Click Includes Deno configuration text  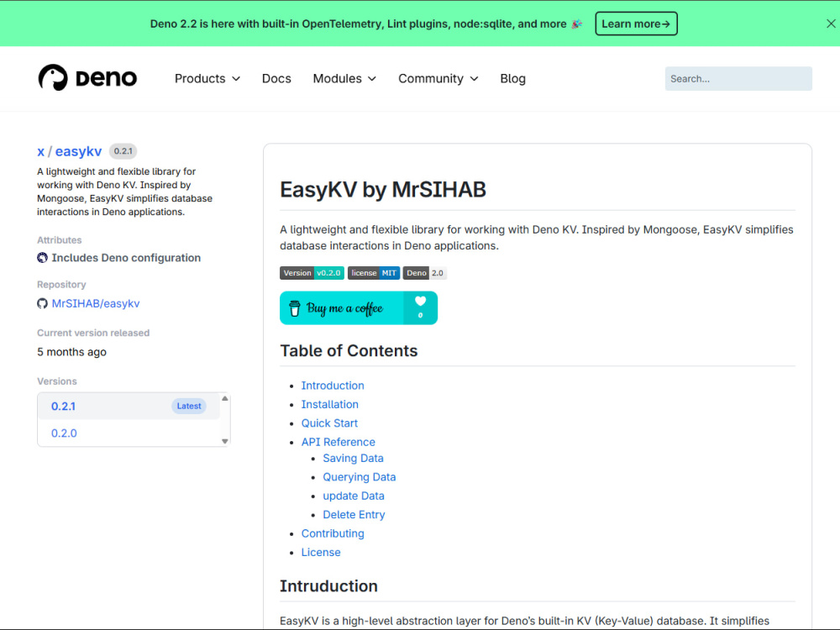pyautogui.click(x=126, y=258)
